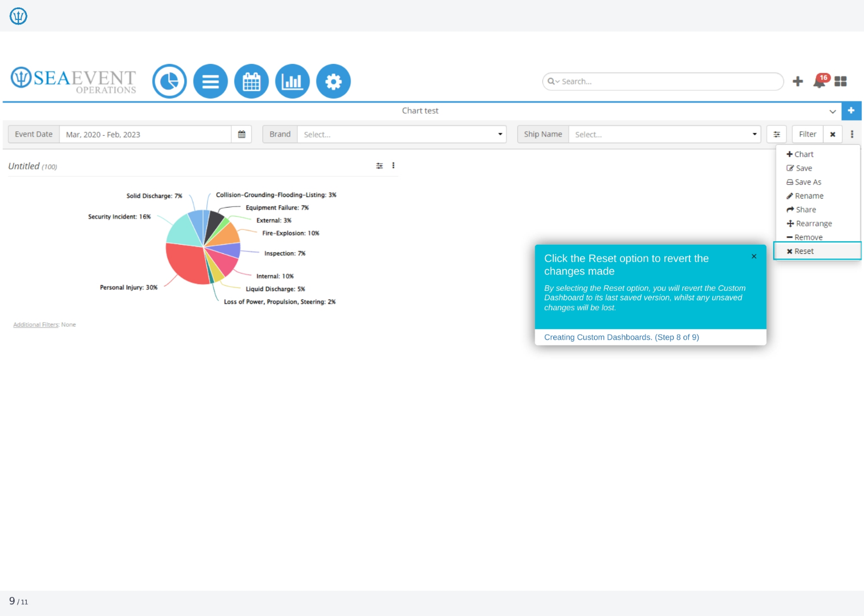Click the Collision-Grounding-Flooding-Listing: 3% label
This screenshot has height=616, width=864.
click(x=276, y=195)
